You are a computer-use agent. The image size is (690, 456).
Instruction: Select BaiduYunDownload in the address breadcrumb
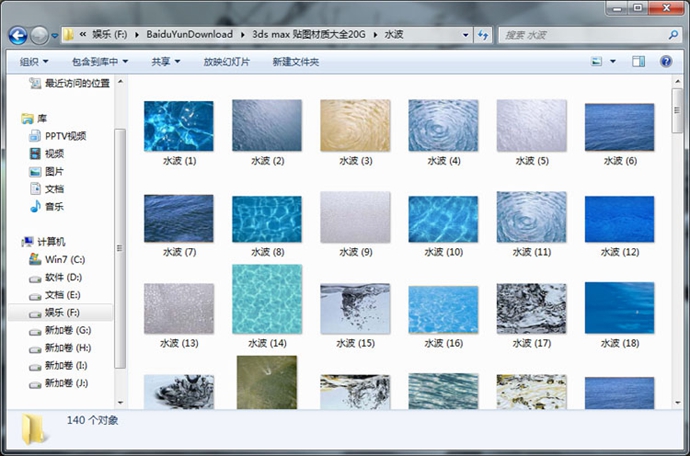(190, 34)
